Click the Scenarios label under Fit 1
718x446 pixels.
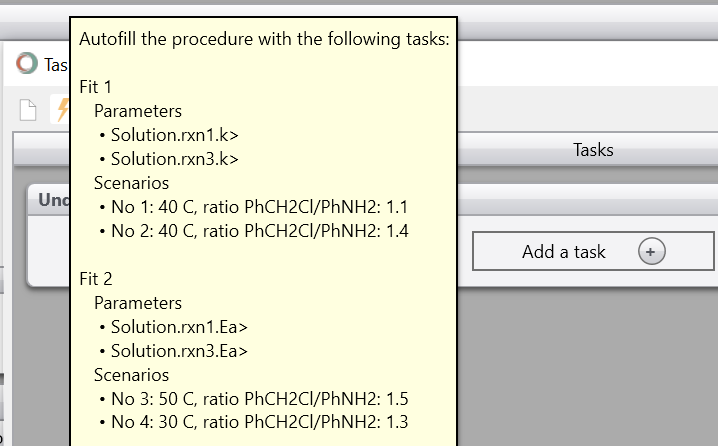131,182
